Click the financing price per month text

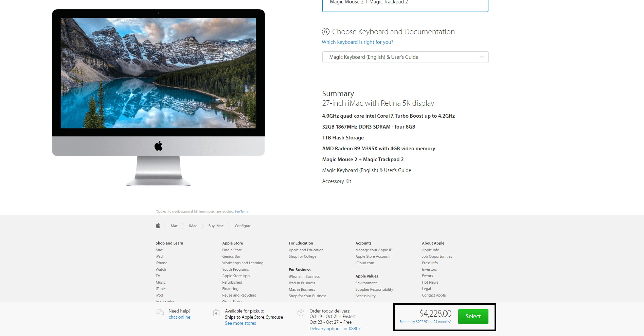pos(425,321)
